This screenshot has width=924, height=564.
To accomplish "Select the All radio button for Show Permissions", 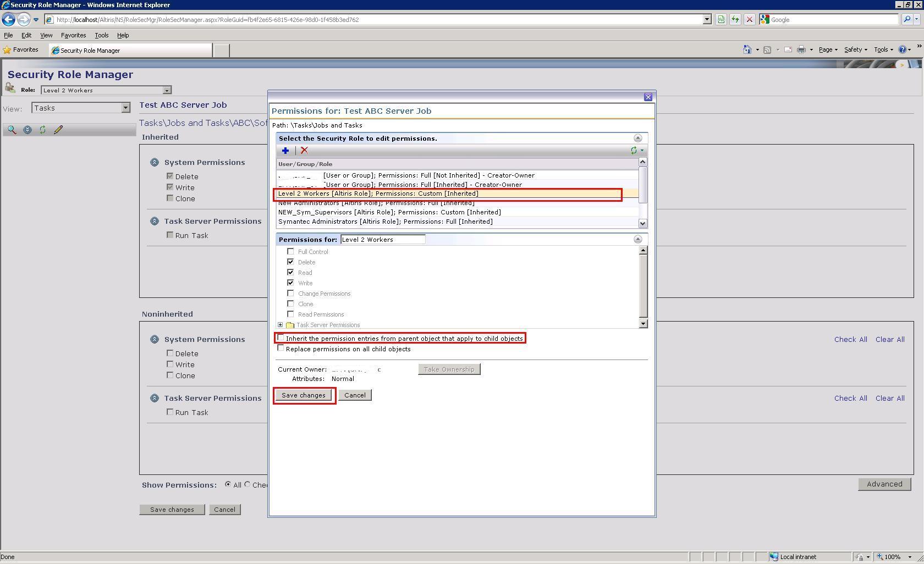I will [x=228, y=485].
